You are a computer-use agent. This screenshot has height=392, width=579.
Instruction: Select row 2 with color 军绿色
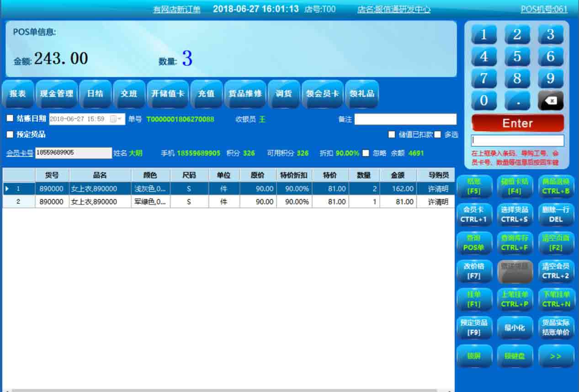point(228,201)
